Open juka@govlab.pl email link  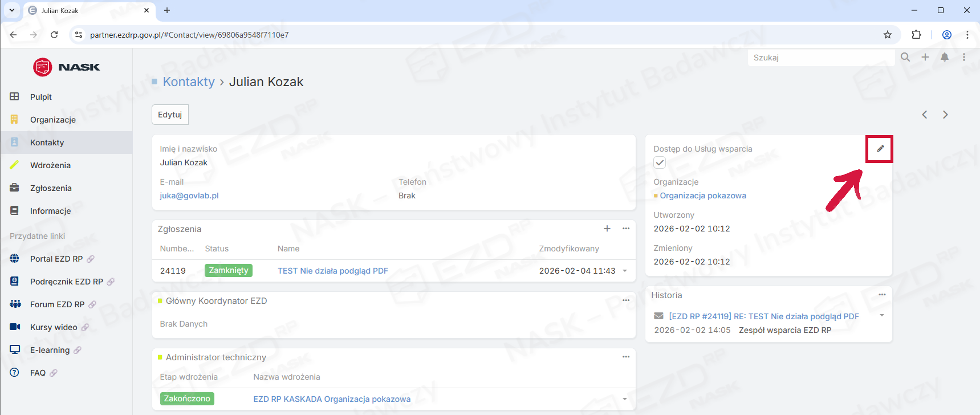189,196
